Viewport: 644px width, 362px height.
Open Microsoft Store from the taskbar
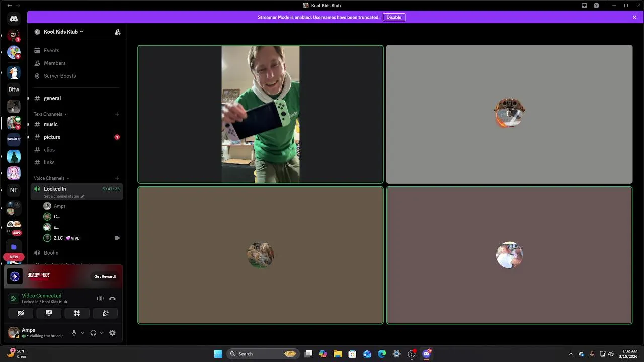(x=352, y=354)
